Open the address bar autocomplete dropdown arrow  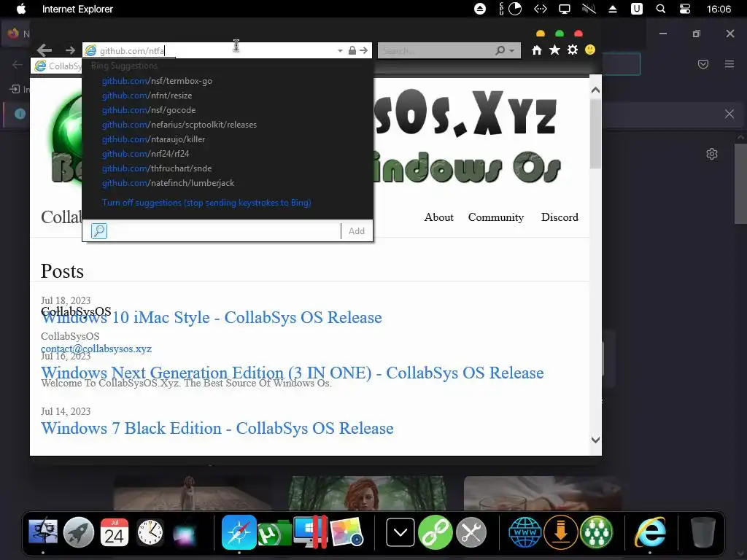coord(340,50)
